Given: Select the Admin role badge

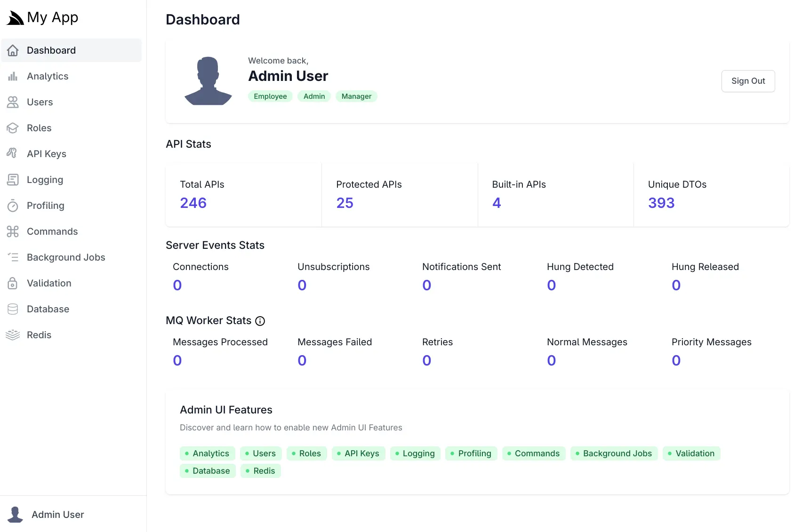Looking at the screenshot, I should click(314, 96).
